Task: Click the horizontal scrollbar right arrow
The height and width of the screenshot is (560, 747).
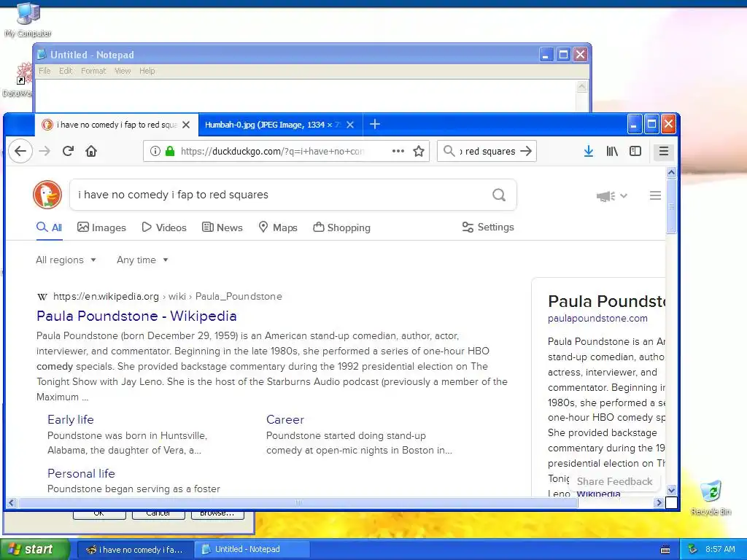Action: 659,502
